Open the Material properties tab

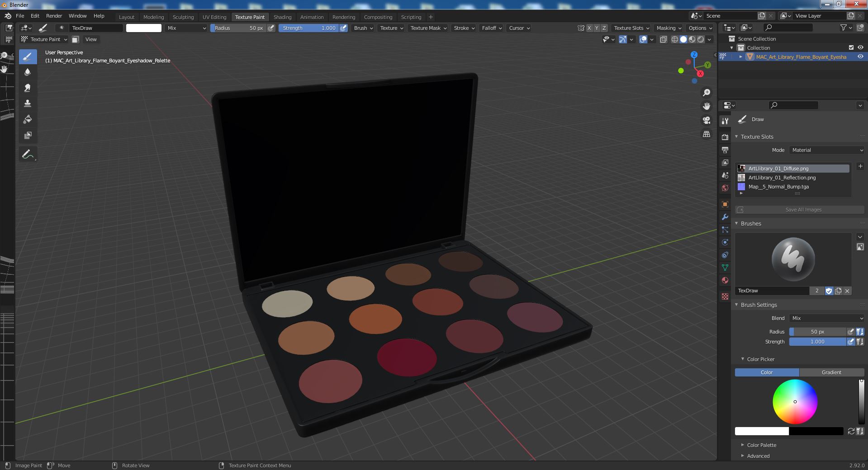pyautogui.click(x=725, y=280)
